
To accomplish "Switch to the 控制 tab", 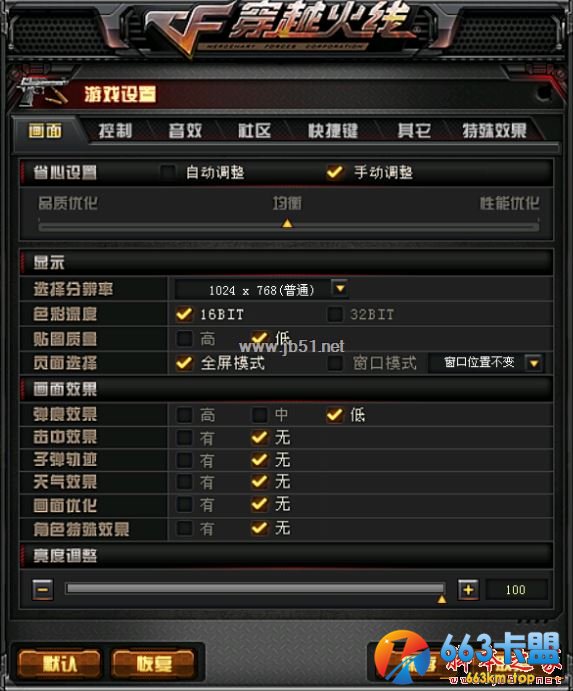I will (x=115, y=130).
